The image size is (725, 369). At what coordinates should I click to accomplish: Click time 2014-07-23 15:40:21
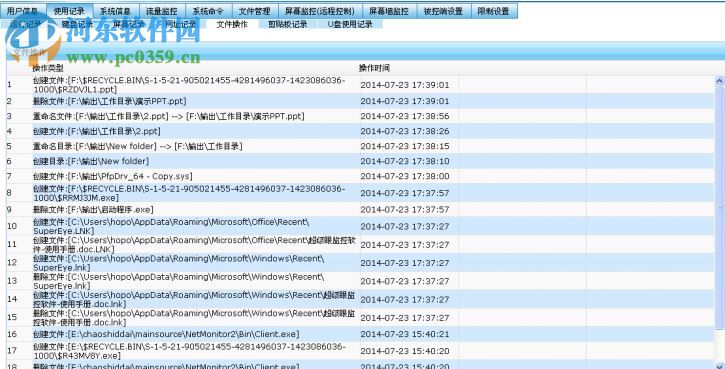point(405,334)
